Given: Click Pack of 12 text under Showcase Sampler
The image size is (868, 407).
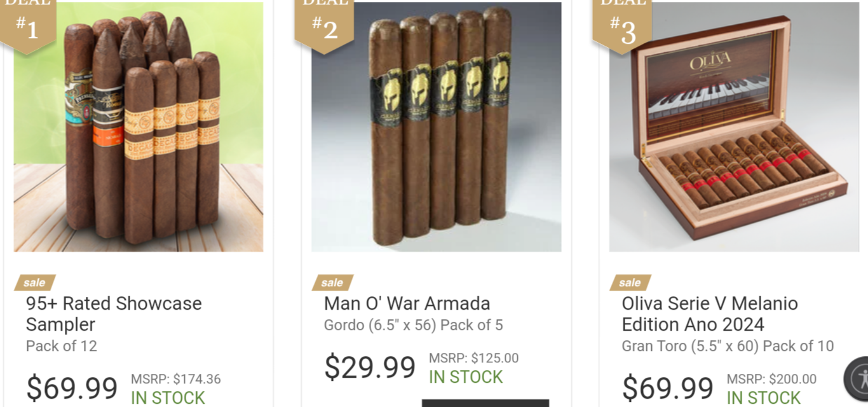Looking at the screenshot, I should [x=62, y=346].
